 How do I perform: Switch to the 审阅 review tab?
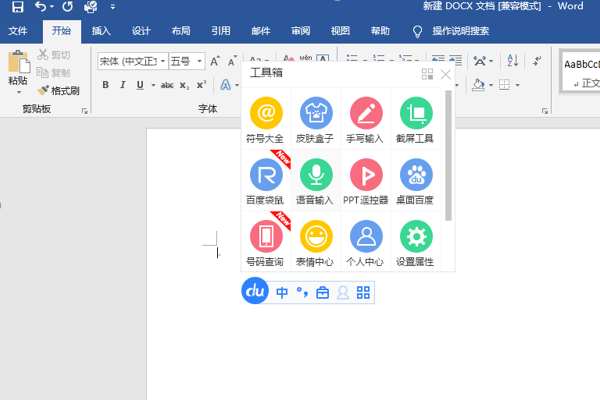point(300,31)
